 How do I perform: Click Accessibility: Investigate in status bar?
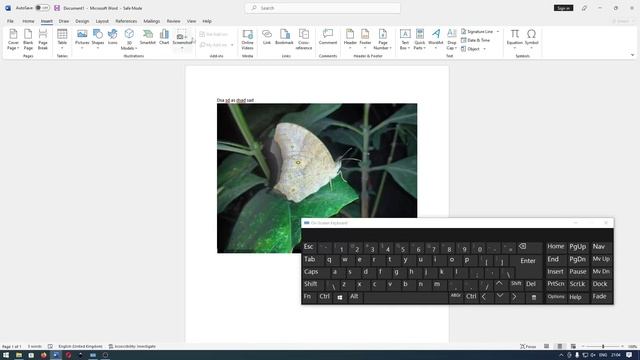click(132, 347)
